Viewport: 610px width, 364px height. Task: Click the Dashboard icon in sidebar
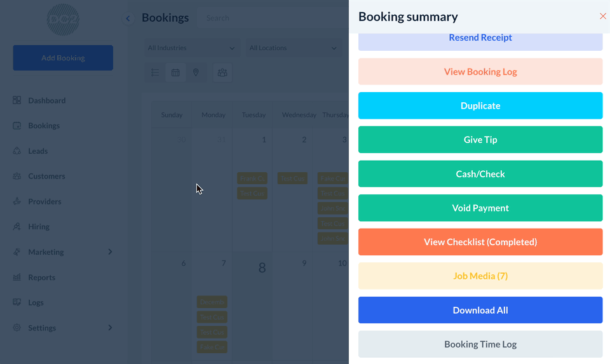tap(17, 100)
